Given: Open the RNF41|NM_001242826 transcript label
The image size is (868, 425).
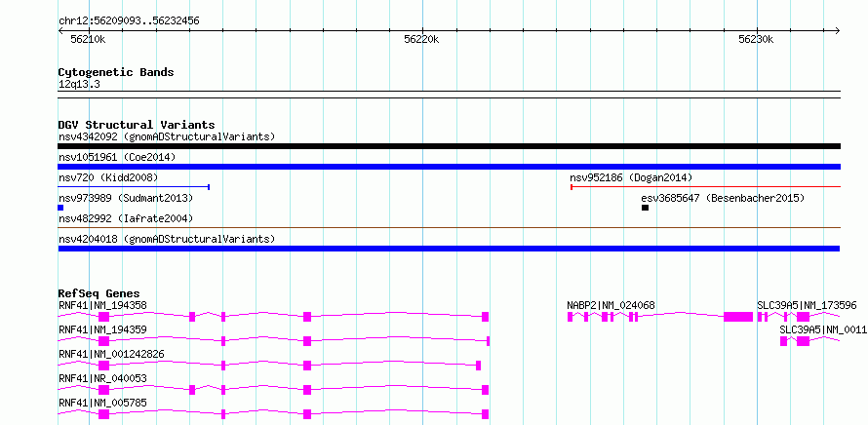Looking at the screenshot, I should pyautogui.click(x=111, y=354).
